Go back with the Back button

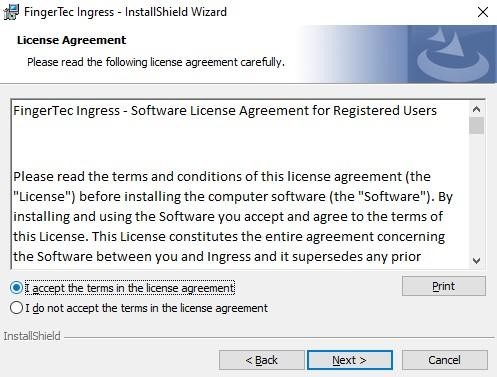point(262,360)
